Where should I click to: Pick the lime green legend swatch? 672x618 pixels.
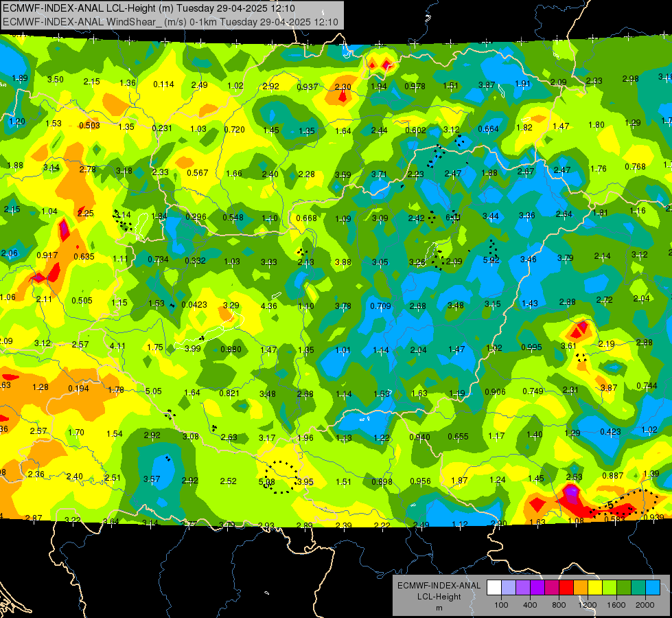pos(610,588)
